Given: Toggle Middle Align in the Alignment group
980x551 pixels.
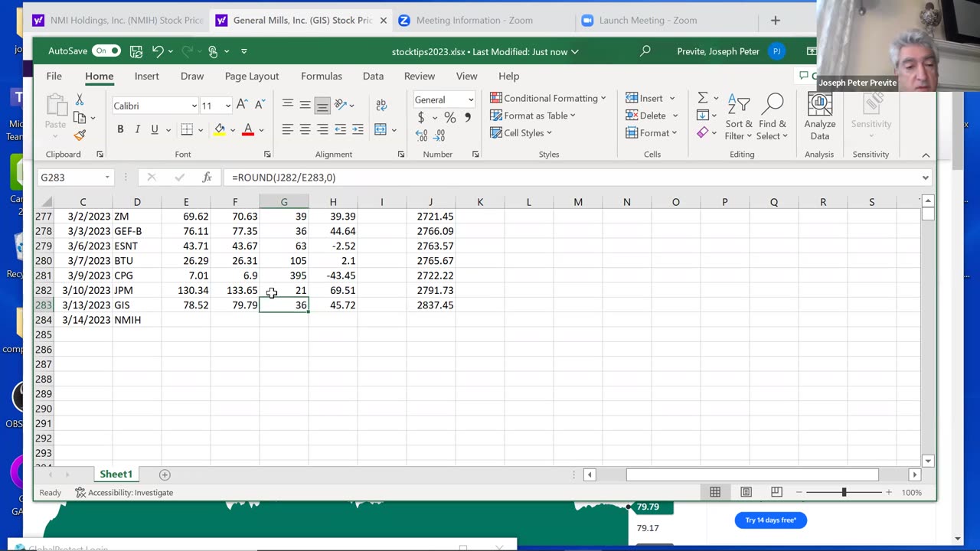Looking at the screenshot, I should (x=305, y=105).
